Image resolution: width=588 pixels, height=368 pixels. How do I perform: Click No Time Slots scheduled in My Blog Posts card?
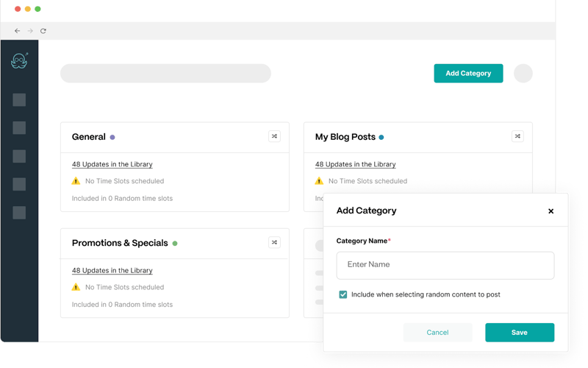point(367,181)
